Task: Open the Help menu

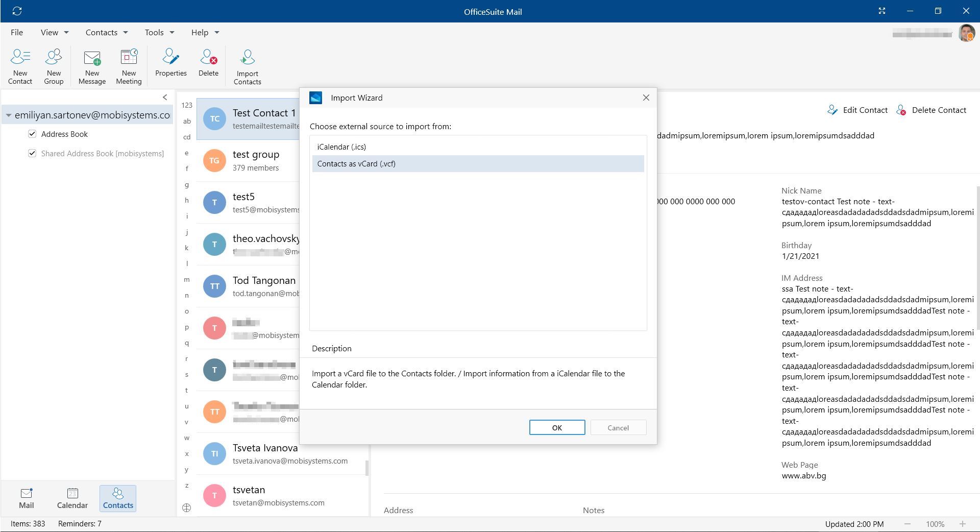Action: 205,32
